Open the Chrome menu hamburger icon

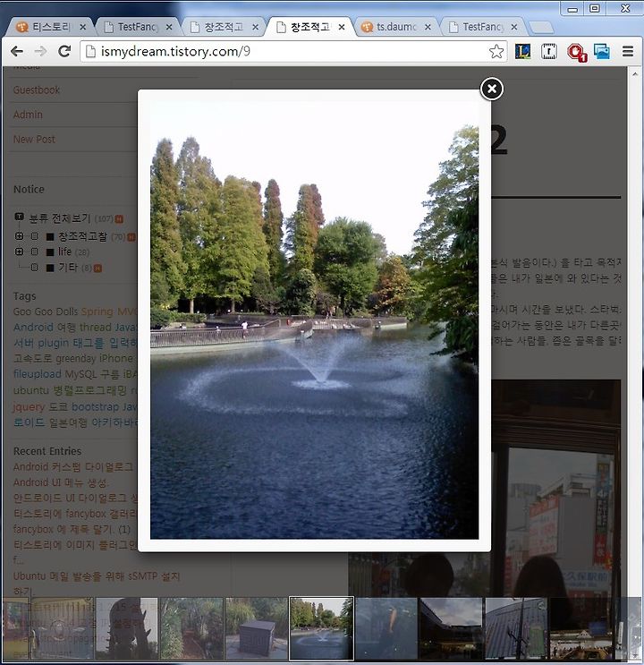pos(628,51)
